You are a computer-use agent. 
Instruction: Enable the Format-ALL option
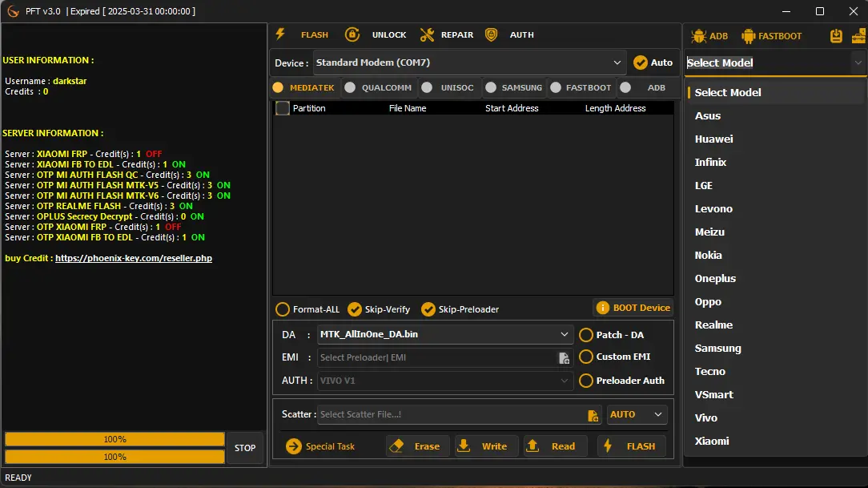coord(283,309)
